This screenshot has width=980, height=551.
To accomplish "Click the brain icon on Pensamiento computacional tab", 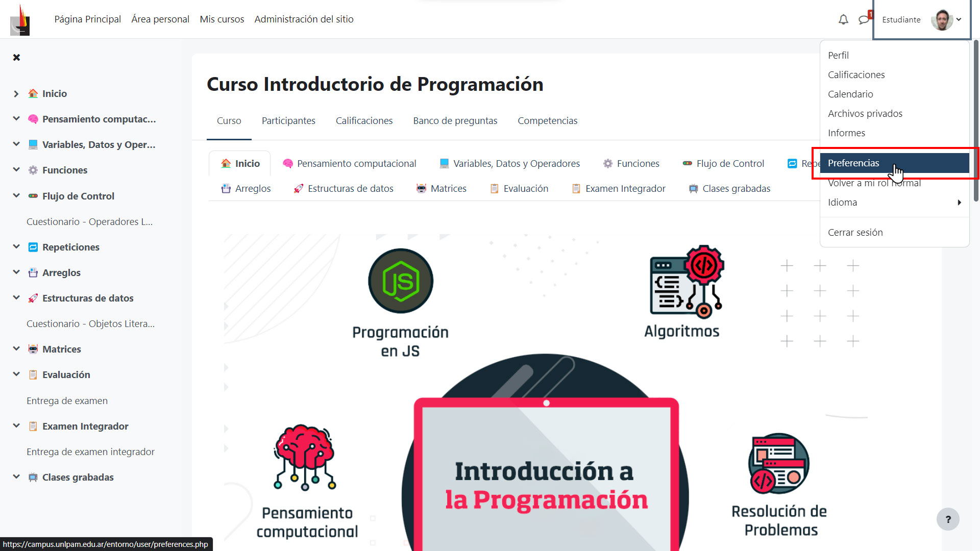I will [288, 163].
